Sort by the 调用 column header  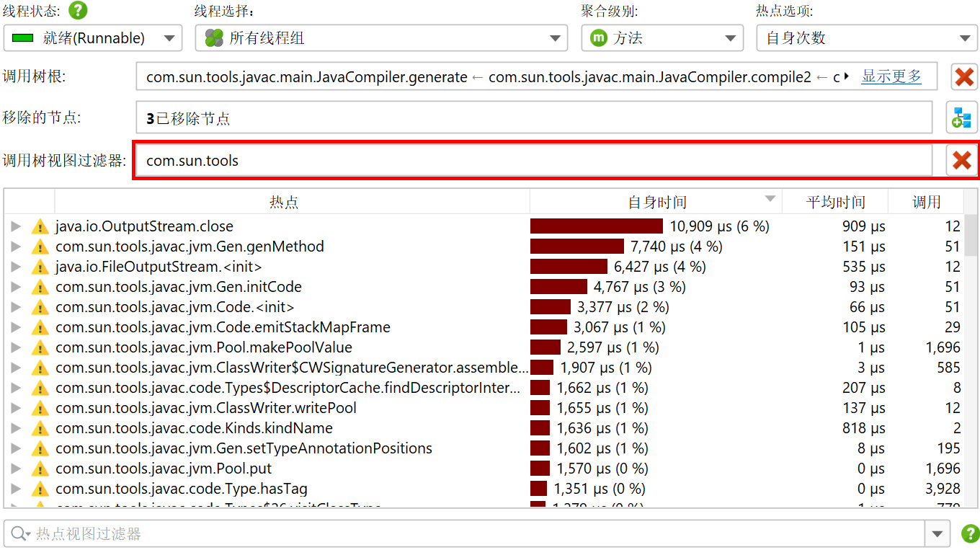tap(926, 203)
